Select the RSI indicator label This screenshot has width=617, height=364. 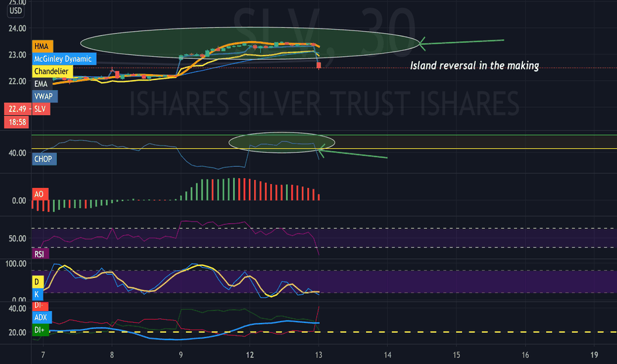click(x=40, y=254)
